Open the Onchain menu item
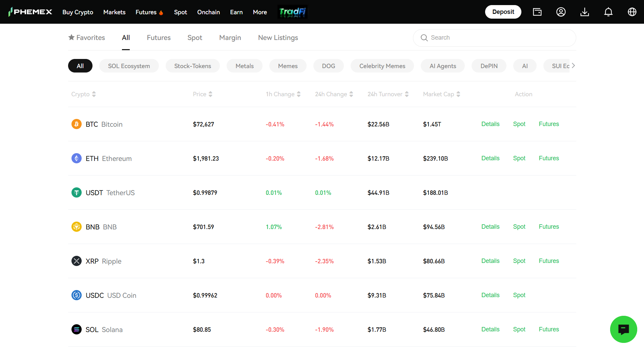 pyautogui.click(x=208, y=12)
